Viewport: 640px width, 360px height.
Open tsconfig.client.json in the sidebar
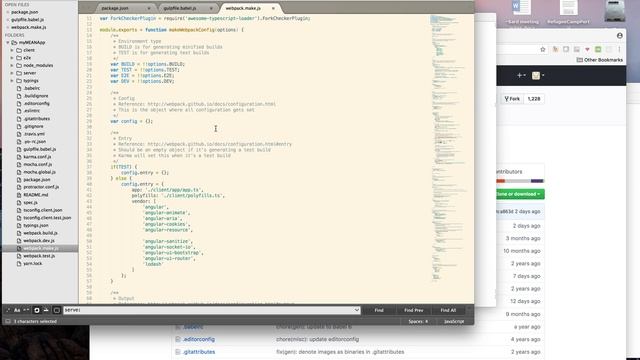(43, 210)
